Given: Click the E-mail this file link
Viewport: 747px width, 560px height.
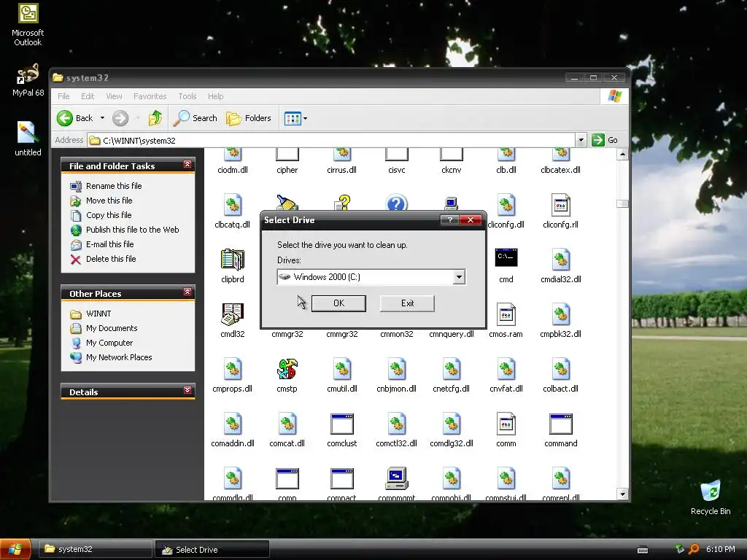Looking at the screenshot, I should [109, 244].
